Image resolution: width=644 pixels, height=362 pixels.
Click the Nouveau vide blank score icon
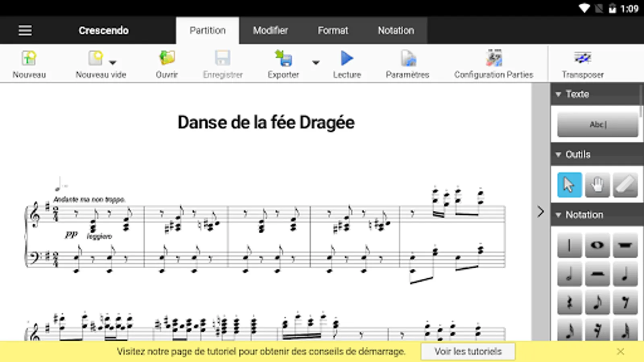(x=95, y=58)
